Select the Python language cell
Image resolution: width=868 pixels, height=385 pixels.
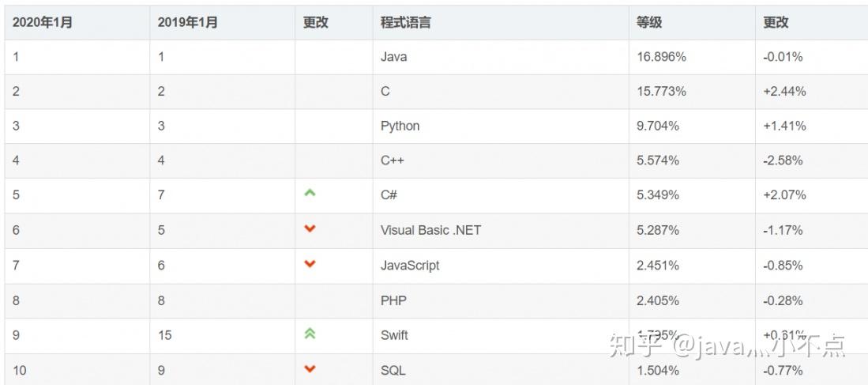(x=400, y=126)
